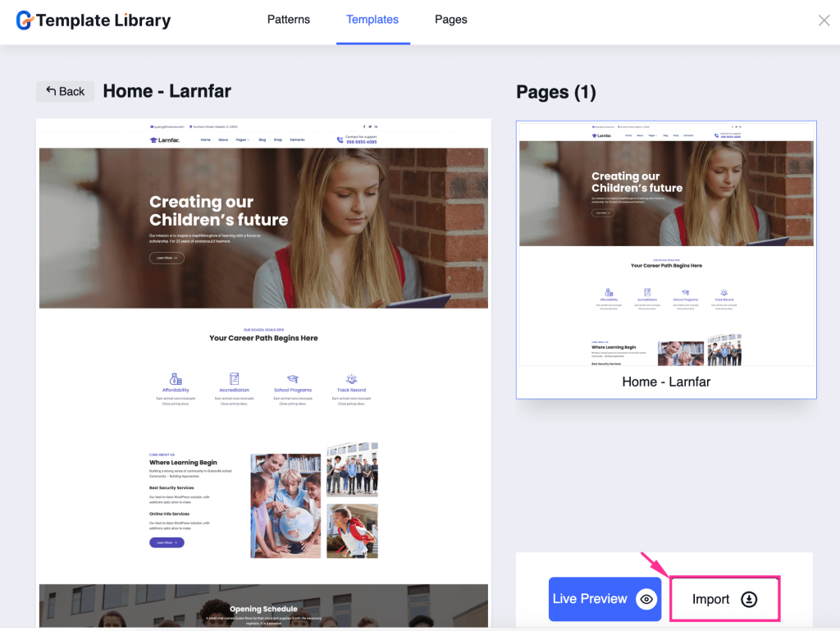Open Live Preview of the template
Image resolution: width=840 pixels, height=631 pixels.
pos(605,599)
